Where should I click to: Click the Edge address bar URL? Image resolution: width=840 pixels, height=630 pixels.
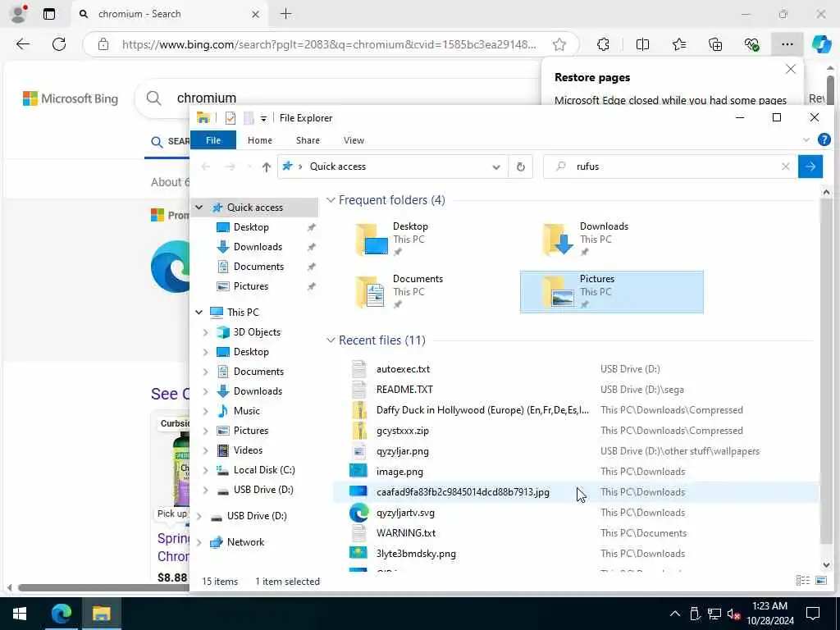328,44
